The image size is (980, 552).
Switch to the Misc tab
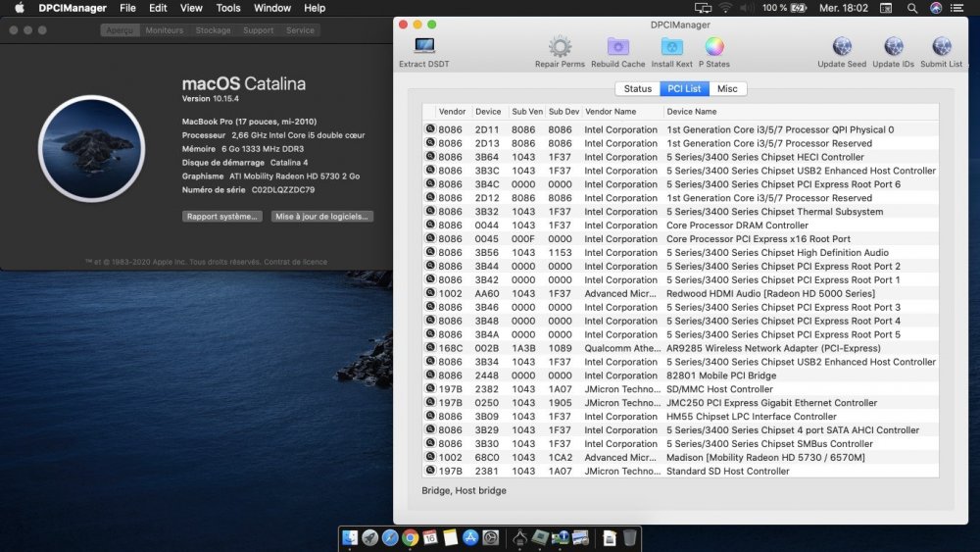(727, 89)
